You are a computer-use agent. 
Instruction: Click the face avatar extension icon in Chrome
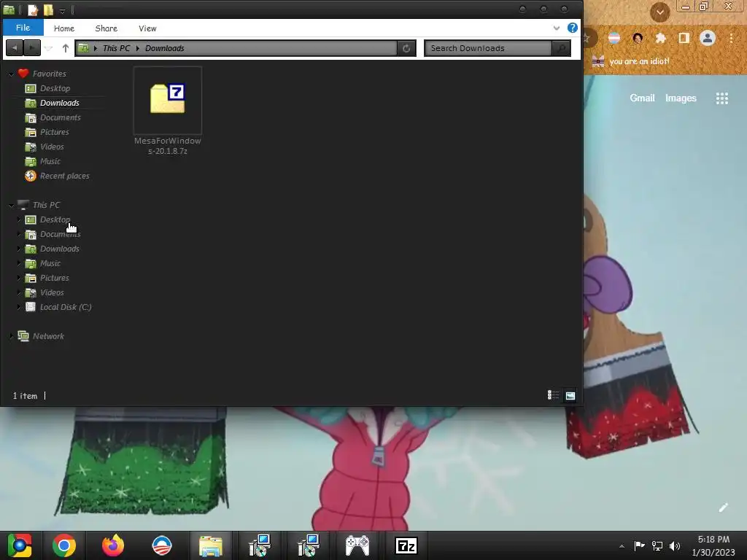click(638, 38)
